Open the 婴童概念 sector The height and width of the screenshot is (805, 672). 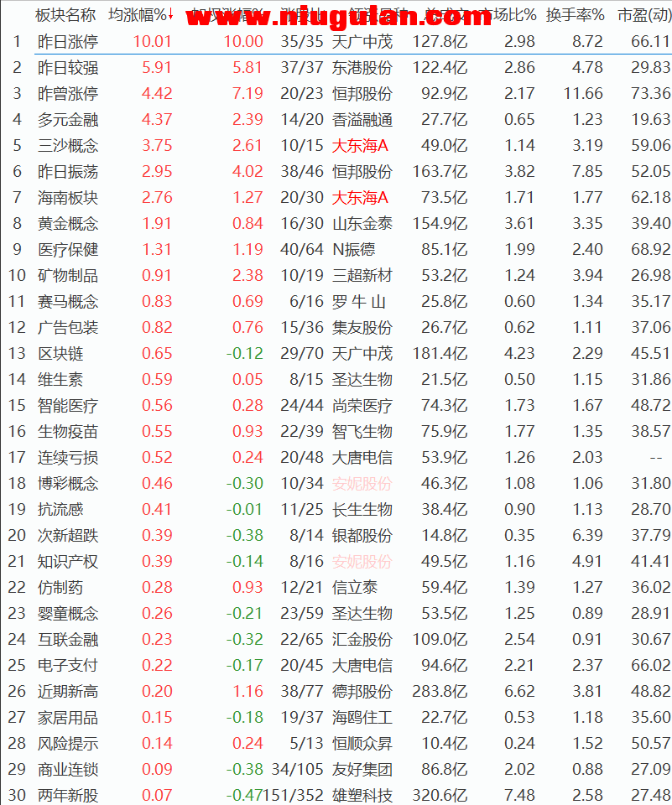(x=68, y=614)
